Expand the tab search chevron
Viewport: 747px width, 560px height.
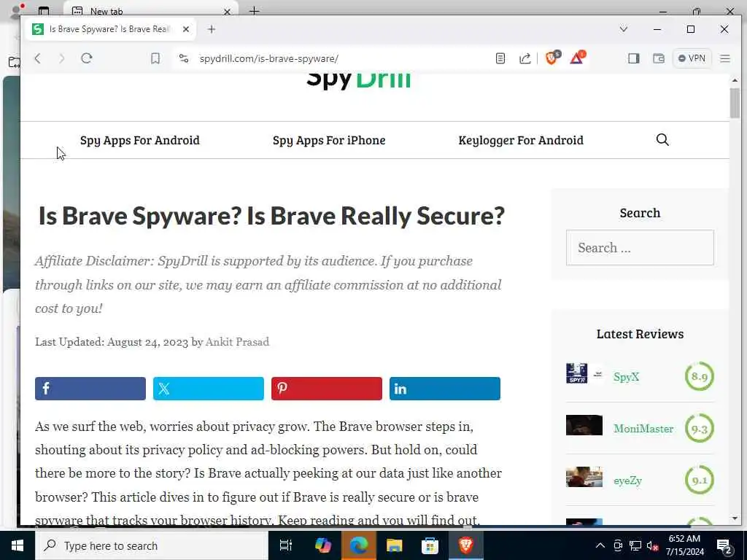coord(624,29)
